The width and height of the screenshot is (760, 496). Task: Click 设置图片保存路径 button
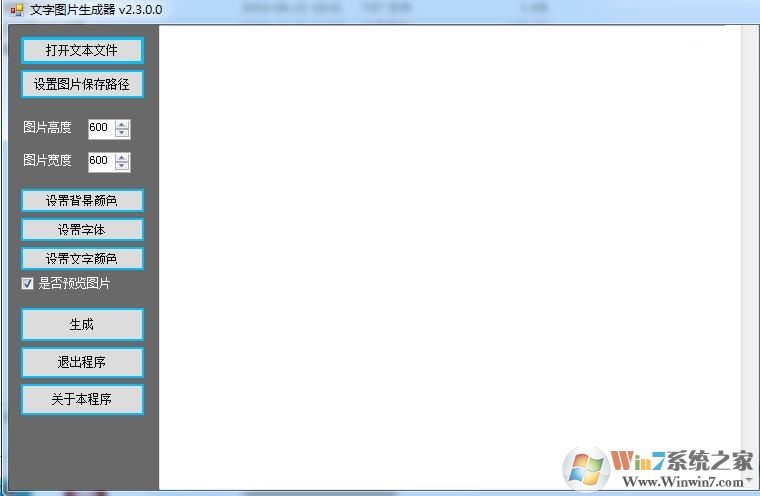click(x=82, y=84)
